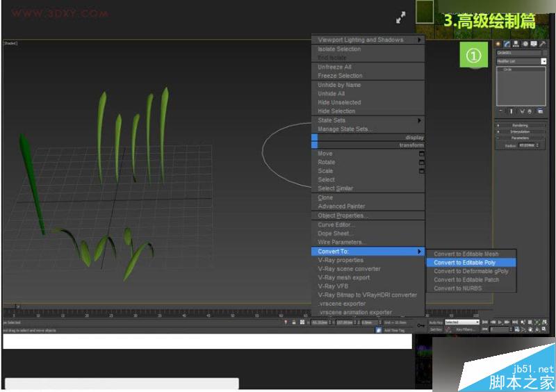Select Hide Unselected in context menu

(x=368, y=103)
